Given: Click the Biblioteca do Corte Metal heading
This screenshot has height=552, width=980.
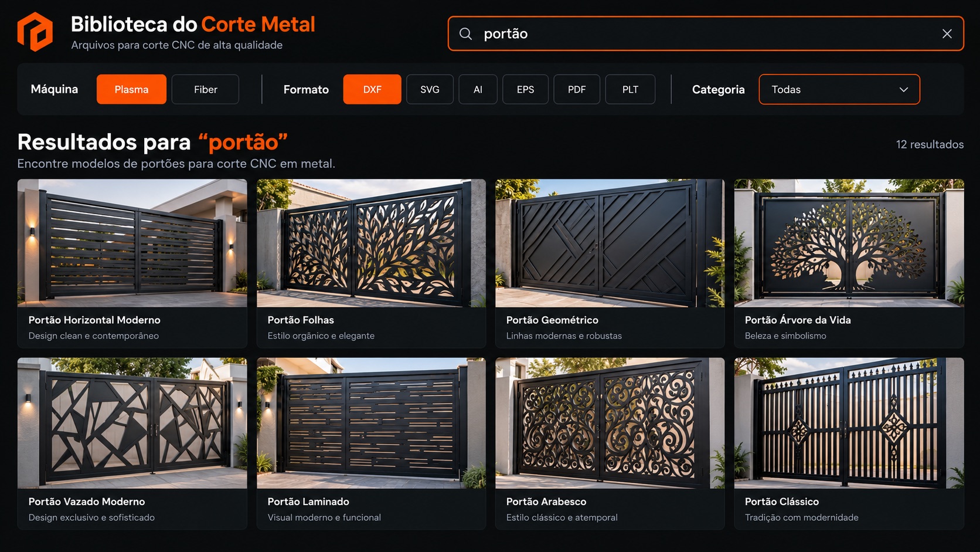Looking at the screenshot, I should 193,24.
